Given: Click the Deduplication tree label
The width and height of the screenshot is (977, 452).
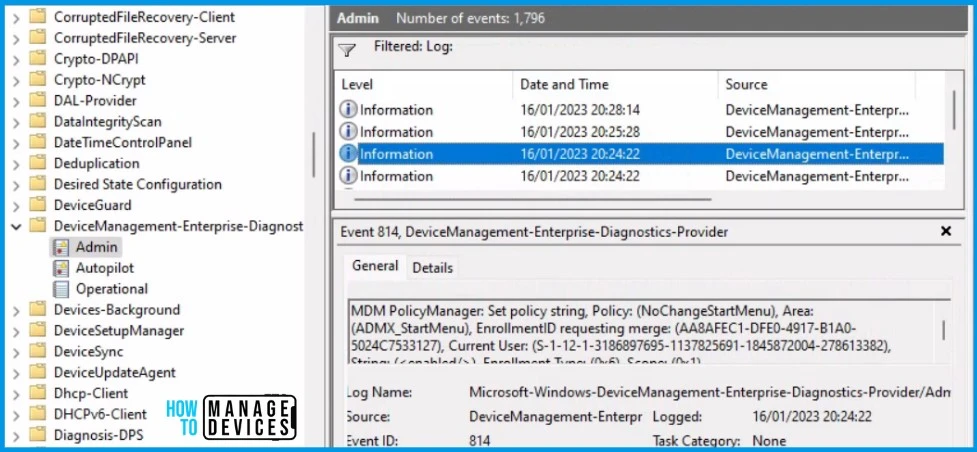Looking at the screenshot, I should click(97, 163).
